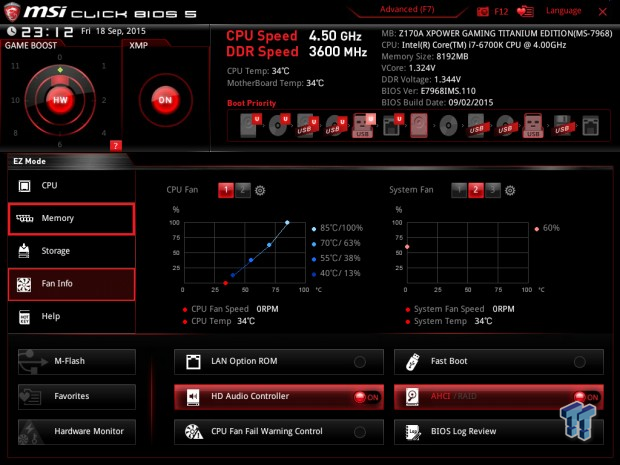Click the clock icon beside the time
Viewport: 620px width, 465px height.
click(12, 31)
